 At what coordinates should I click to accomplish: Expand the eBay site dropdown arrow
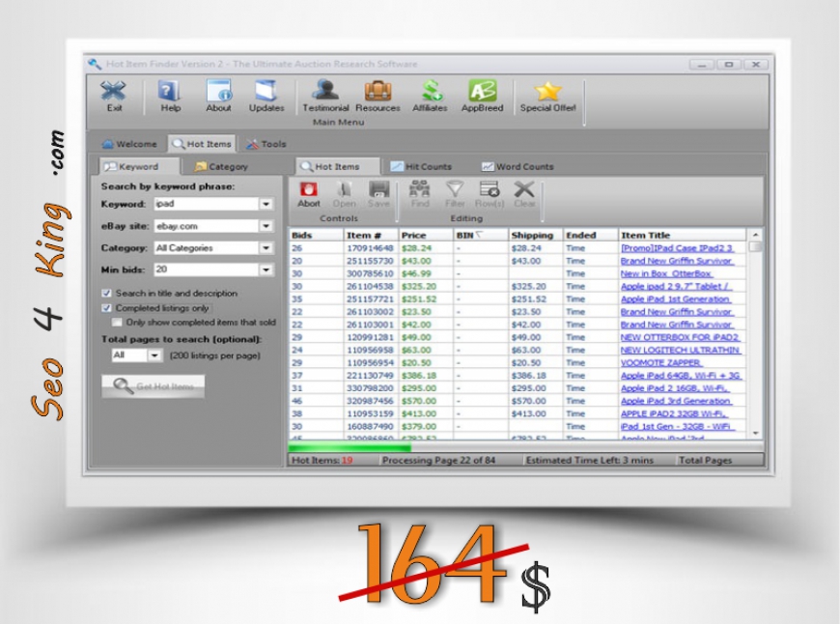pyautogui.click(x=266, y=226)
